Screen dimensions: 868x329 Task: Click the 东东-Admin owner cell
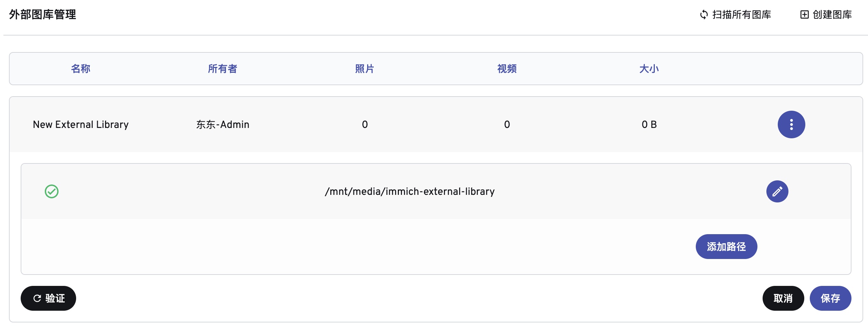point(223,124)
